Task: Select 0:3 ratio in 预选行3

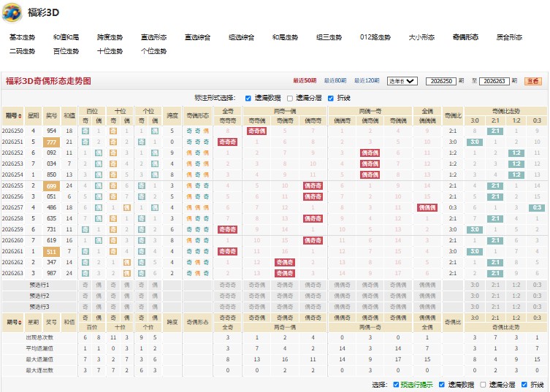Action: [x=537, y=307]
